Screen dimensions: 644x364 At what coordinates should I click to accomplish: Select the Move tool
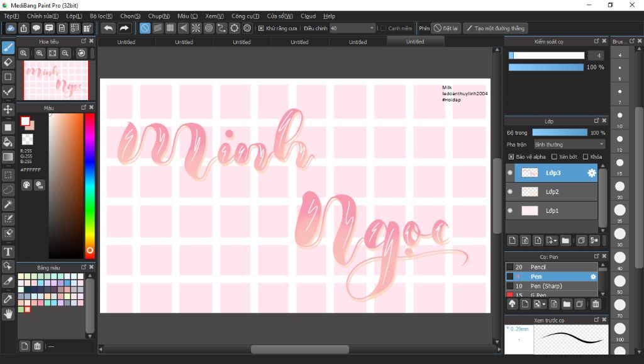[x=8, y=110]
